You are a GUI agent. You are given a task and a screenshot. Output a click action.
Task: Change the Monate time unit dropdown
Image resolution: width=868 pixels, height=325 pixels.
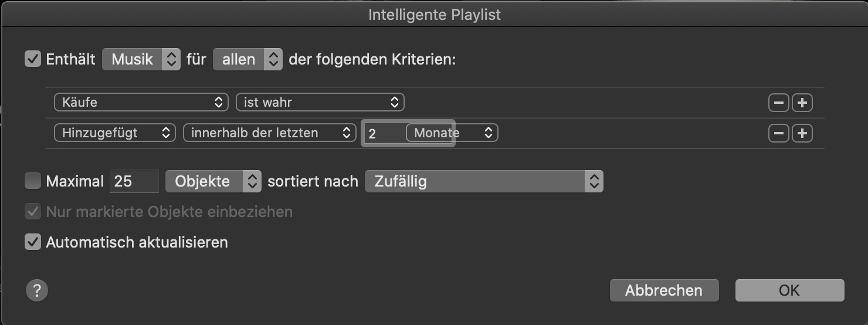tap(452, 133)
